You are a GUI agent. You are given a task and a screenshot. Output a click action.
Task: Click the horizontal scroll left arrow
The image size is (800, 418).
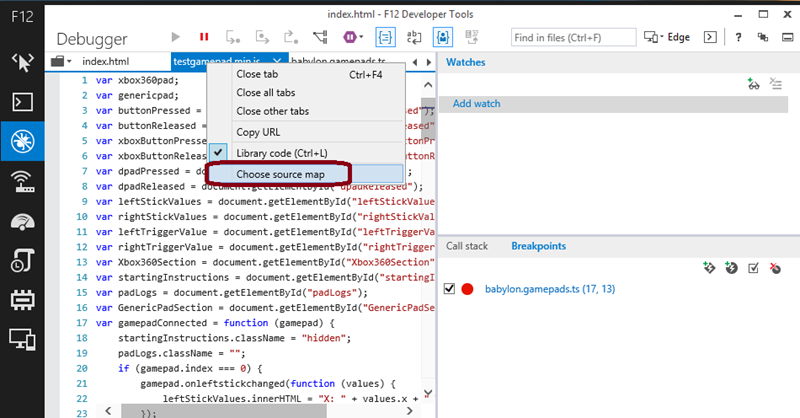pos(108,411)
